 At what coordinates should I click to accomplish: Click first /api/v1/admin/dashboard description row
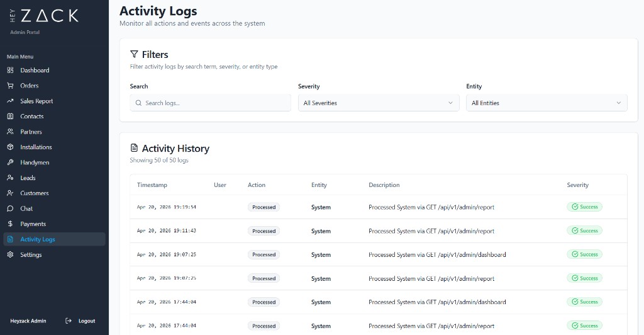point(437,255)
